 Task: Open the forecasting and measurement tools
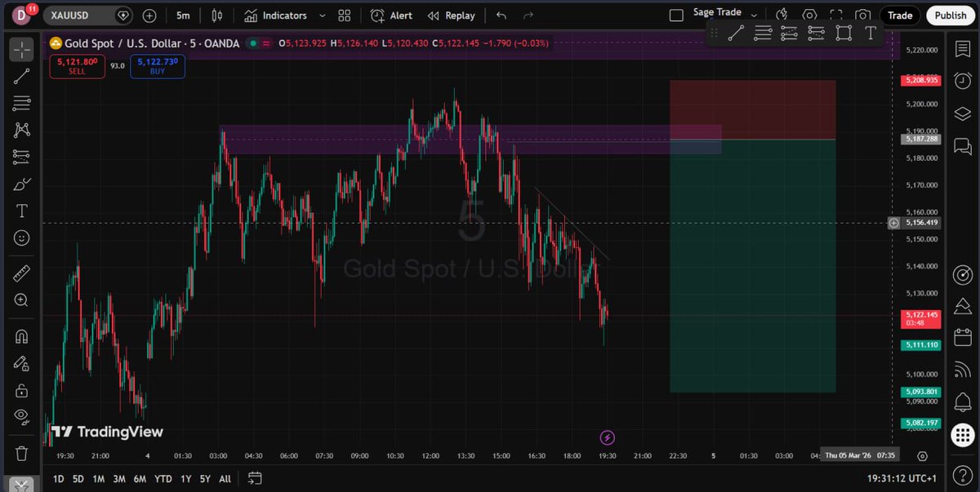22,157
